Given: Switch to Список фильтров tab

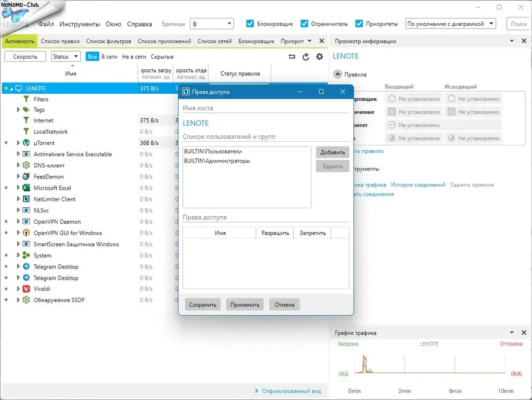Looking at the screenshot, I should [109, 41].
